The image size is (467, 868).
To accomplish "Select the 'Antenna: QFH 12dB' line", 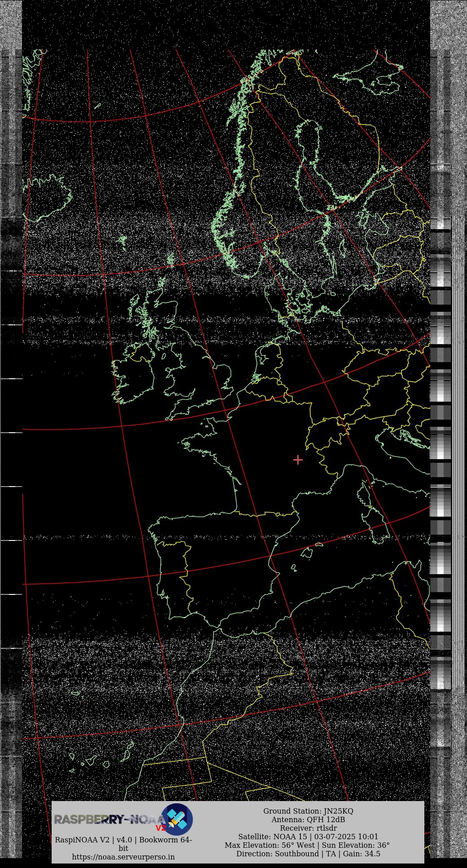I will [x=308, y=819].
